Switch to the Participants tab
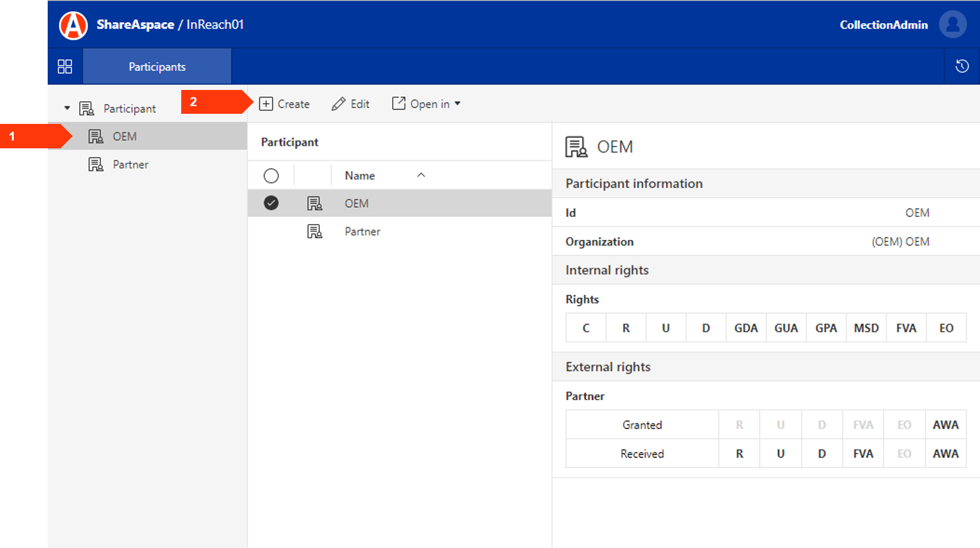980x548 pixels. (157, 67)
